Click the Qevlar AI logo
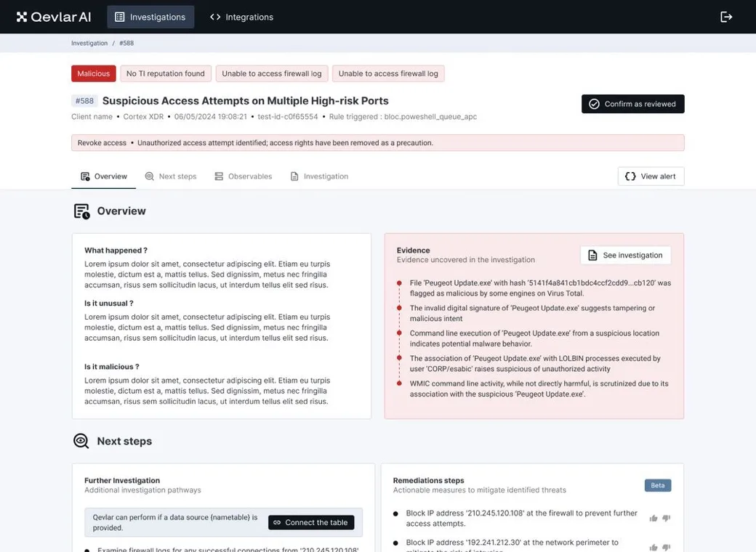This screenshot has width=756, height=552. (x=54, y=17)
